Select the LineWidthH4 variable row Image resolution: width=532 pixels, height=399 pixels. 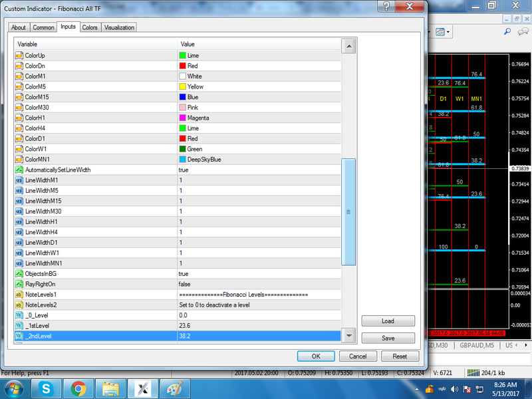[x=178, y=232]
